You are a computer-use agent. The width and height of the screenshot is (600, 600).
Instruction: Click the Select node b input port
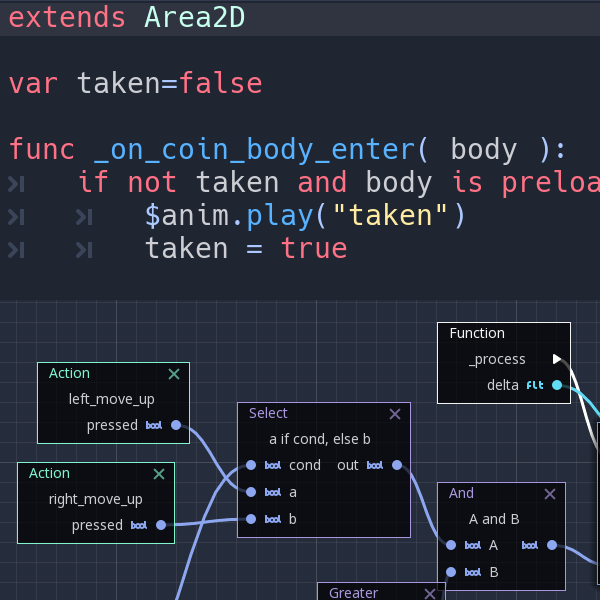point(251,519)
